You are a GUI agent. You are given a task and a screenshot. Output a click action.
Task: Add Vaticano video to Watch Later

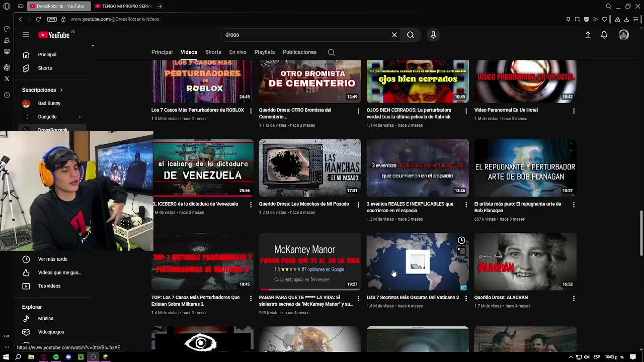click(461, 240)
